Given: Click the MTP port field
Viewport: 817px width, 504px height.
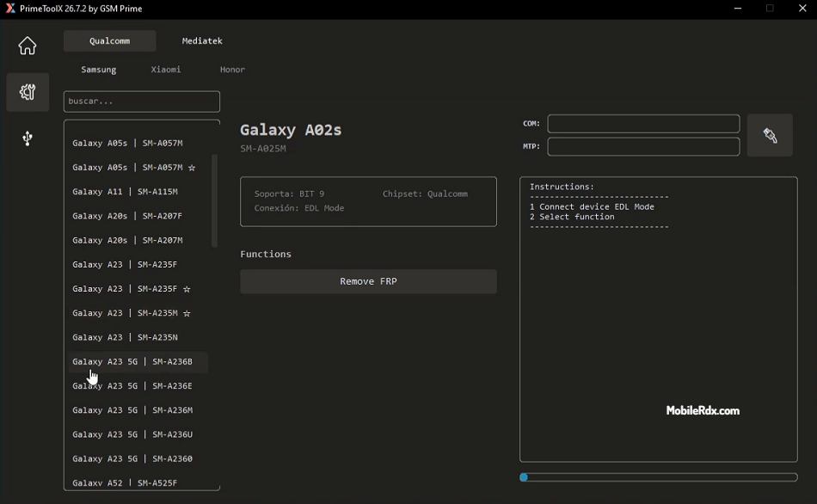Looking at the screenshot, I should (643, 146).
